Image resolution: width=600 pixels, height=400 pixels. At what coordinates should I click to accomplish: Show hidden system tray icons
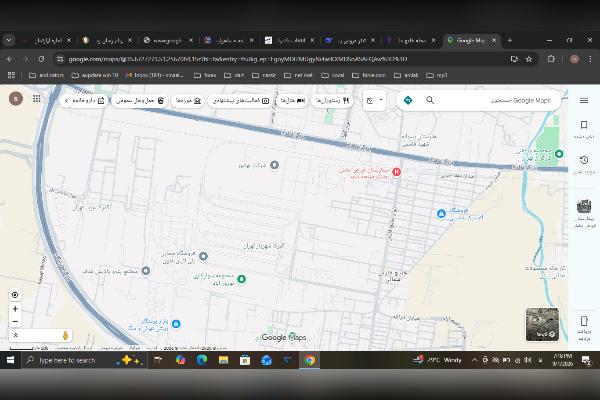pos(474,360)
